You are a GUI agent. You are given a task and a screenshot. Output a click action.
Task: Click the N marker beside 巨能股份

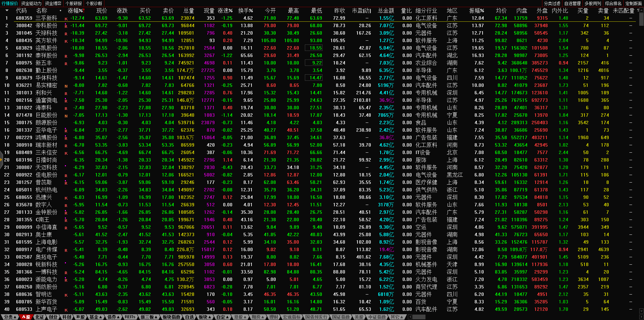click(x=66, y=116)
